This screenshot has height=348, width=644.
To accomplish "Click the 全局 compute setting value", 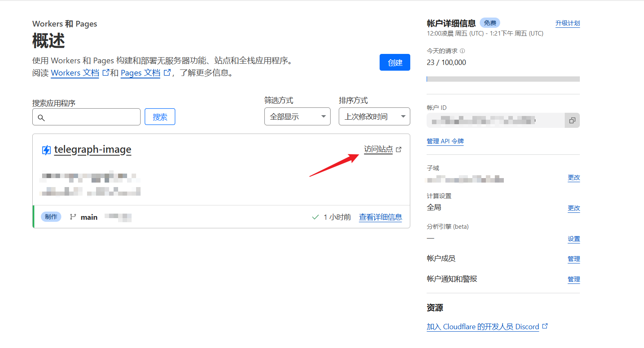I will [x=434, y=207].
